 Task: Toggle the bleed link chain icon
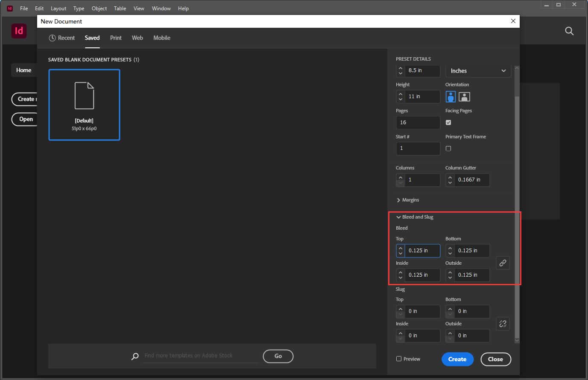pyautogui.click(x=503, y=263)
